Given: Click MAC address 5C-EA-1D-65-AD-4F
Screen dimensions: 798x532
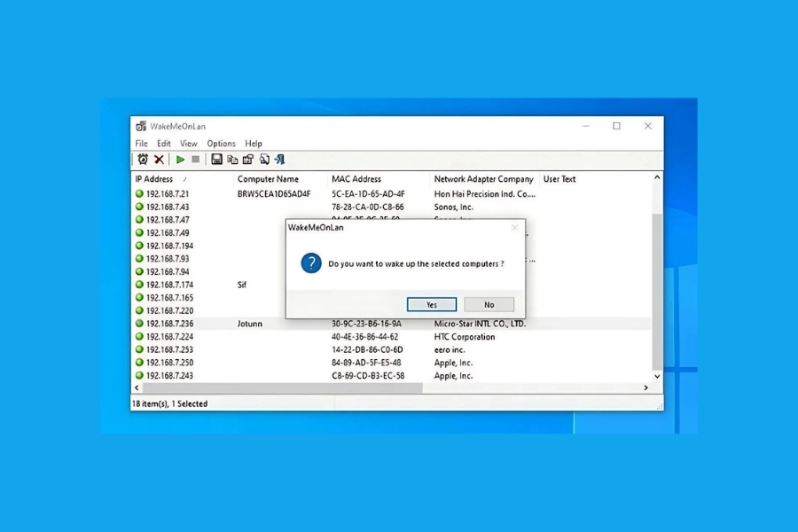Looking at the screenshot, I should pyautogui.click(x=369, y=194).
